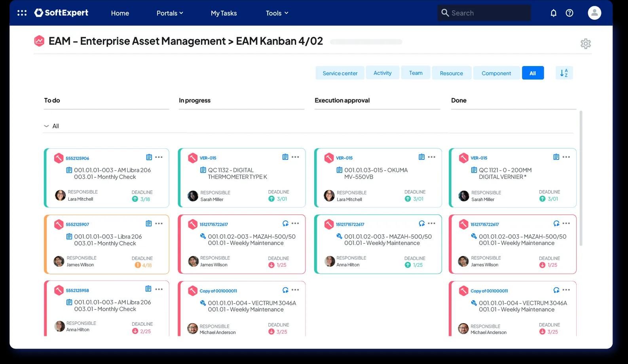This screenshot has height=364, width=628.
Task: Toggle A-Z sort order button
Action: pos(564,73)
